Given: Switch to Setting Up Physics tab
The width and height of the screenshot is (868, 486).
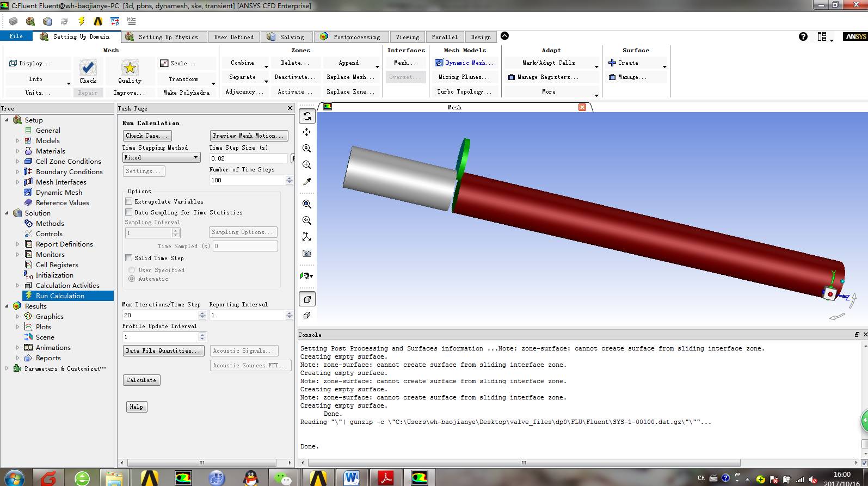Looking at the screenshot, I should click(163, 37).
